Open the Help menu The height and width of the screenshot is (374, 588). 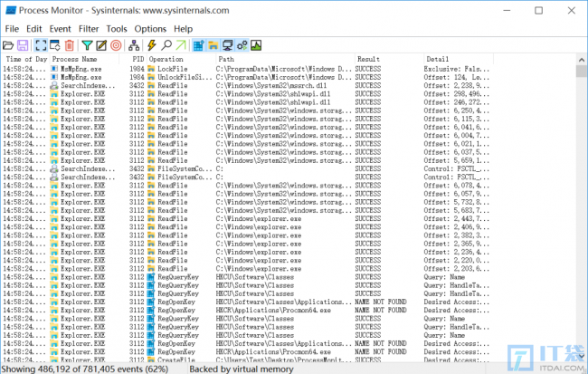pyautogui.click(x=183, y=29)
